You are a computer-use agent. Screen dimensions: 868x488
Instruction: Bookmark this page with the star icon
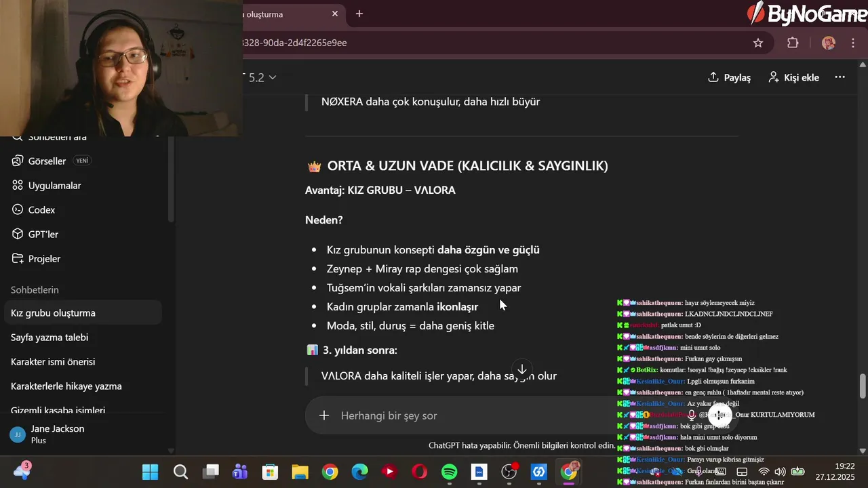pos(758,43)
